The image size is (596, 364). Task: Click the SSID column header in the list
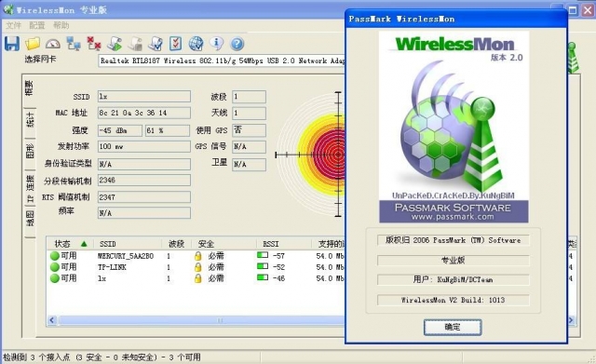tap(108, 244)
